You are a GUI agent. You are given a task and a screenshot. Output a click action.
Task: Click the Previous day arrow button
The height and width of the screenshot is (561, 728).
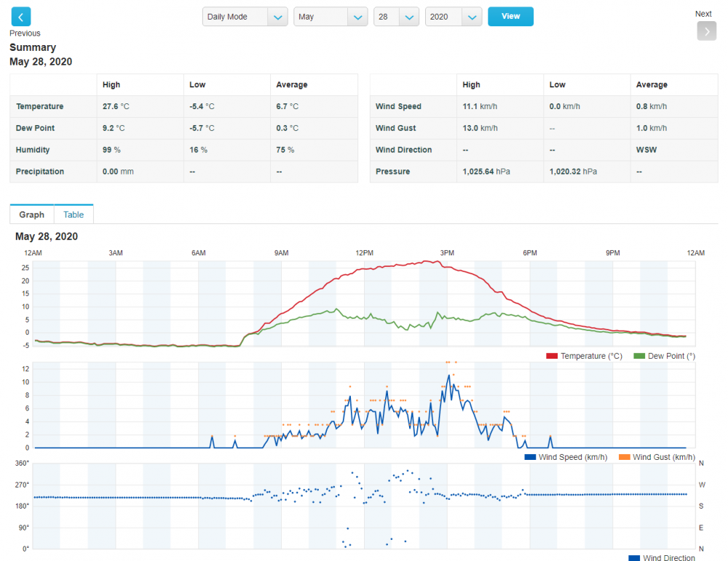click(x=20, y=17)
